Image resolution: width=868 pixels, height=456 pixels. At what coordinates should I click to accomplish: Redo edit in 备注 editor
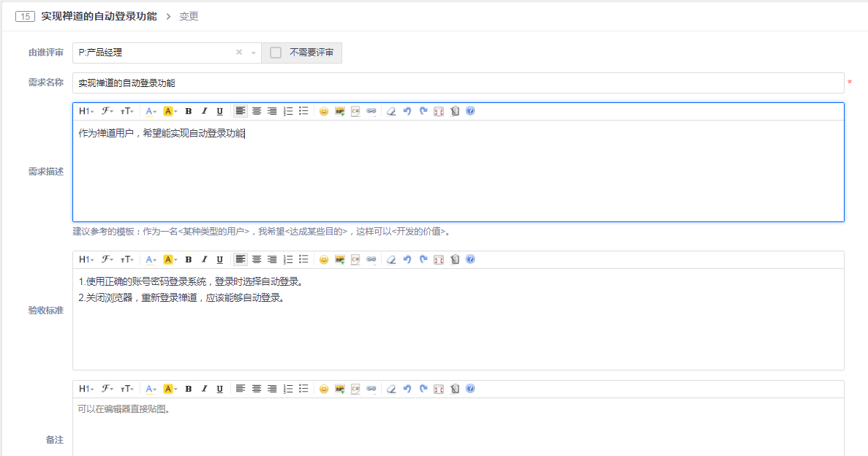(423, 389)
